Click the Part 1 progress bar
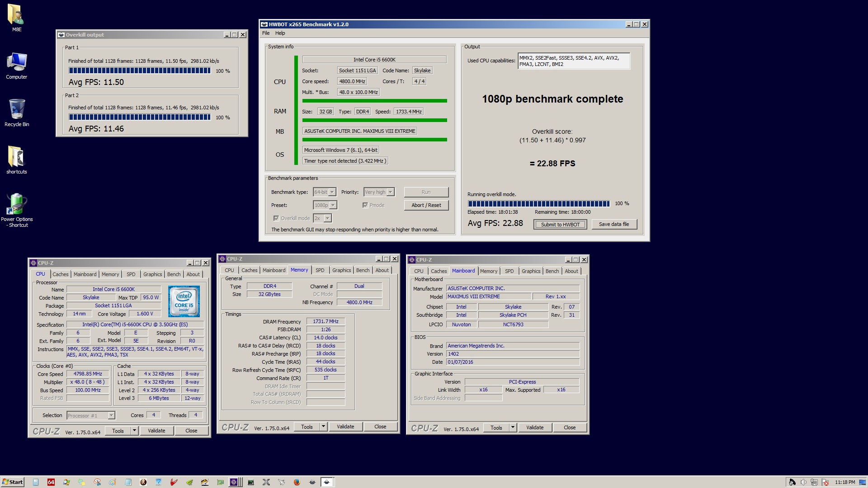Image resolution: width=868 pixels, height=488 pixels. pyautogui.click(x=140, y=71)
